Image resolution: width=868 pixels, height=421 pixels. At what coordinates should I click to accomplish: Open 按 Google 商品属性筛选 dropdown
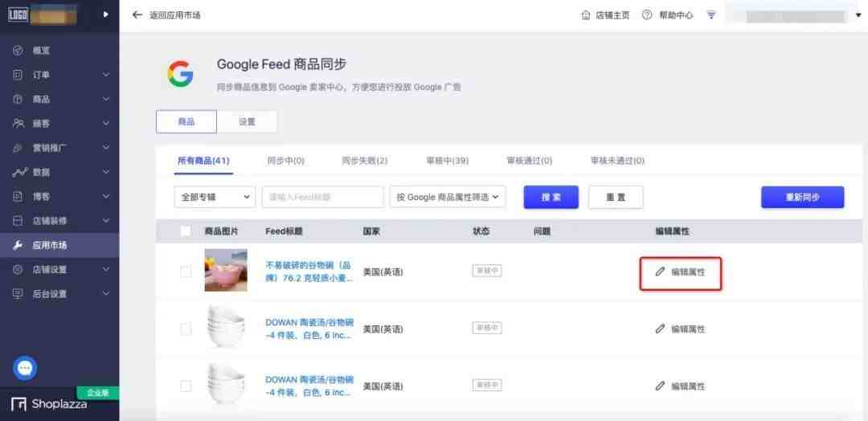pos(448,197)
